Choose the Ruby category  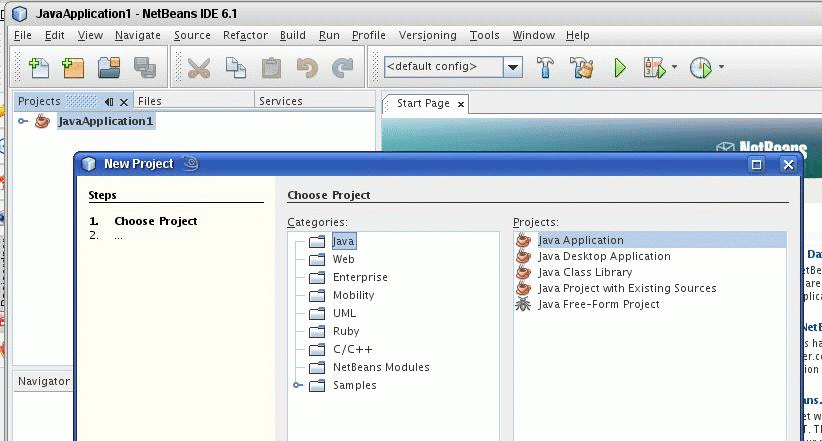click(346, 331)
